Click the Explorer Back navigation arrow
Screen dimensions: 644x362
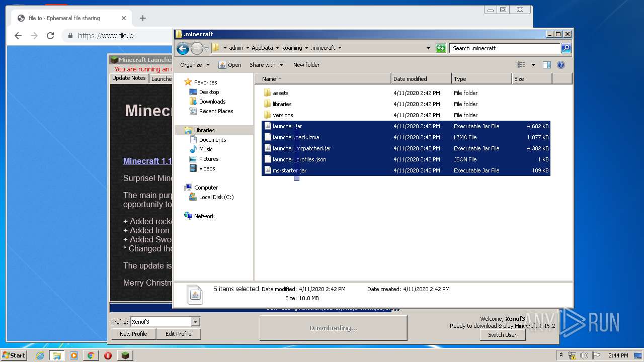point(183,48)
